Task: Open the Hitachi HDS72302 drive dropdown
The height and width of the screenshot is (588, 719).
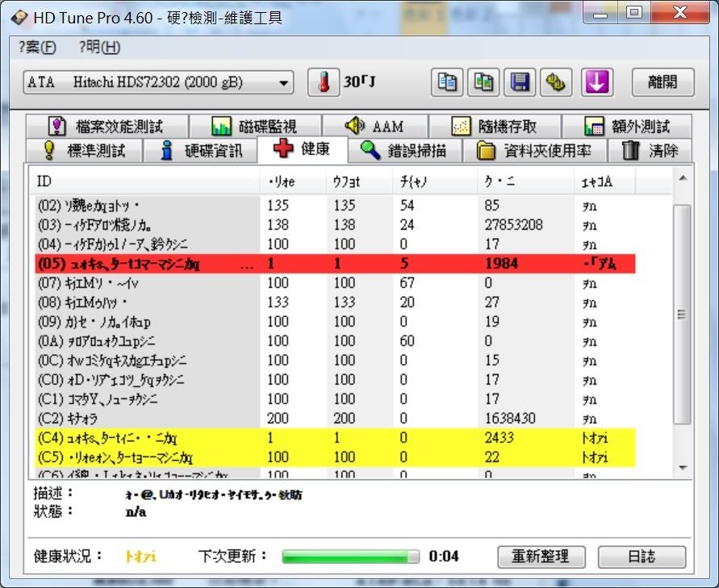Action: coord(158,82)
